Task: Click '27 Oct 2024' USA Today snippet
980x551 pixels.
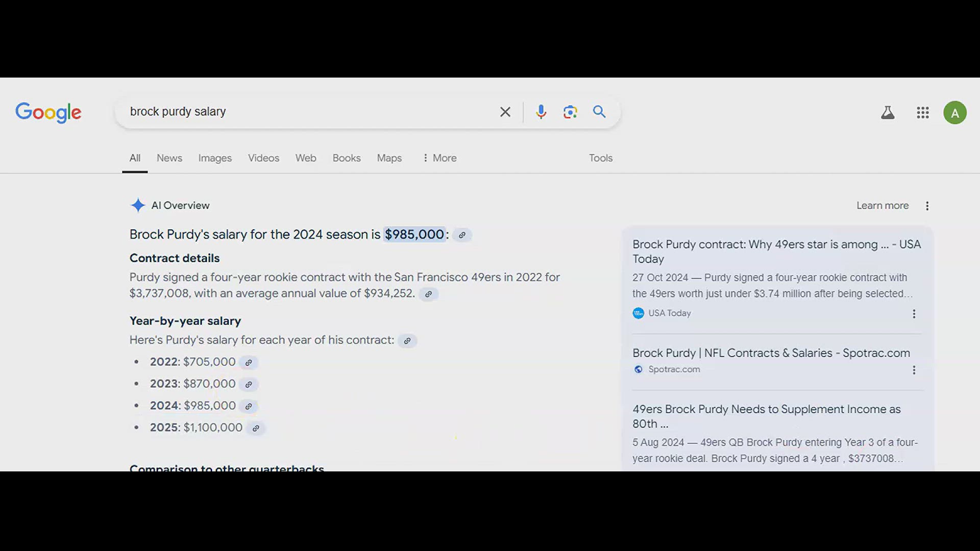Action: tap(772, 286)
